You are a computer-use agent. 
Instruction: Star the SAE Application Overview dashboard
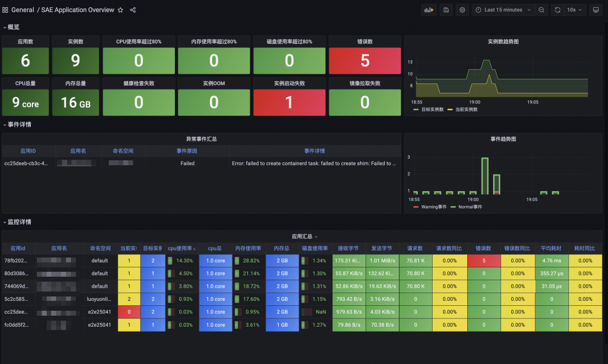point(120,10)
